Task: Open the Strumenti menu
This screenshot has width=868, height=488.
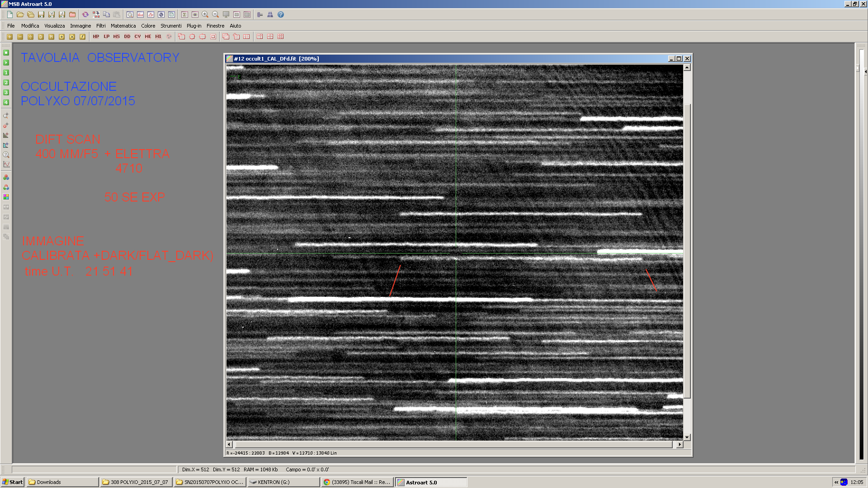Action: (171, 26)
